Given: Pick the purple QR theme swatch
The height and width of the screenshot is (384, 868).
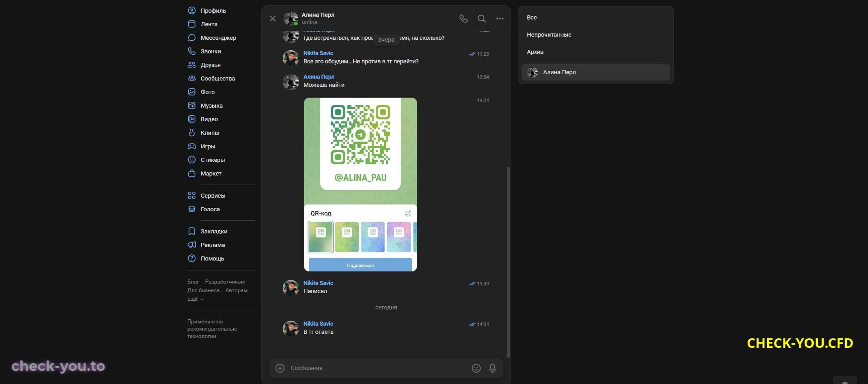Looking at the screenshot, I should pyautogui.click(x=399, y=237).
